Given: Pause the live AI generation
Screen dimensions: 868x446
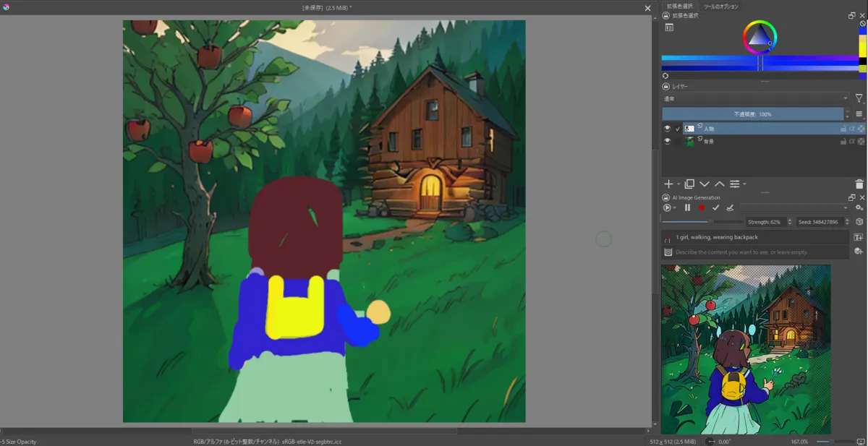Looking at the screenshot, I should pyautogui.click(x=687, y=207).
